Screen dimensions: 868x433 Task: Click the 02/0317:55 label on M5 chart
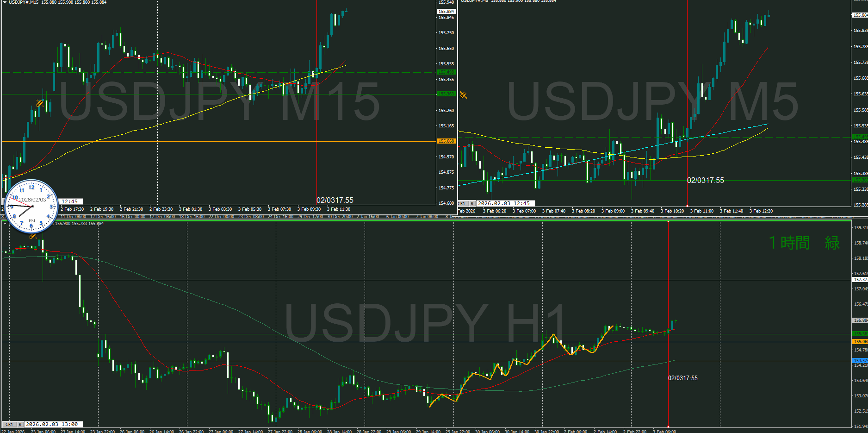point(705,180)
